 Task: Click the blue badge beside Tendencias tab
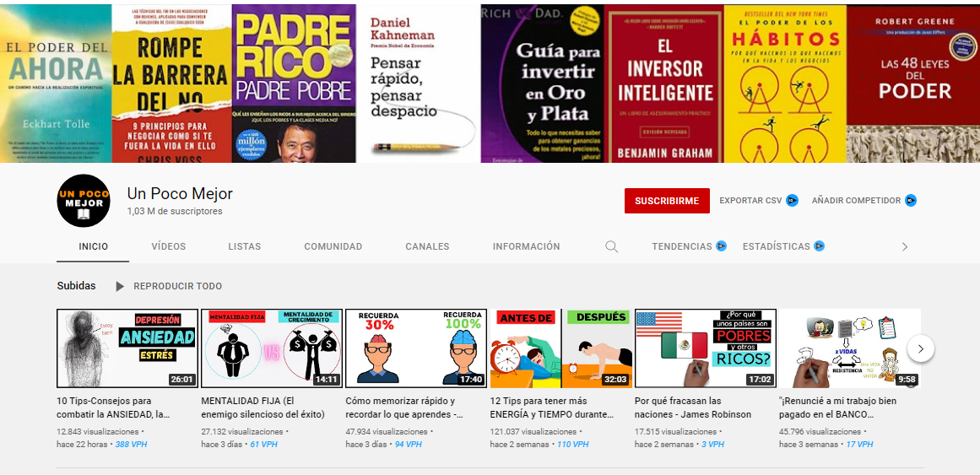(721, 246)
